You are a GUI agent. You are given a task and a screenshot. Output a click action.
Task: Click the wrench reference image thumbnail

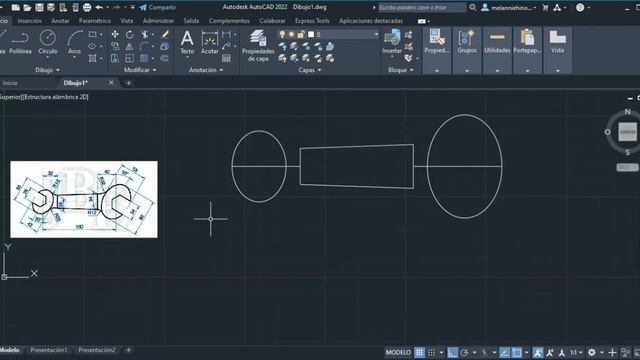coord(84,199)
